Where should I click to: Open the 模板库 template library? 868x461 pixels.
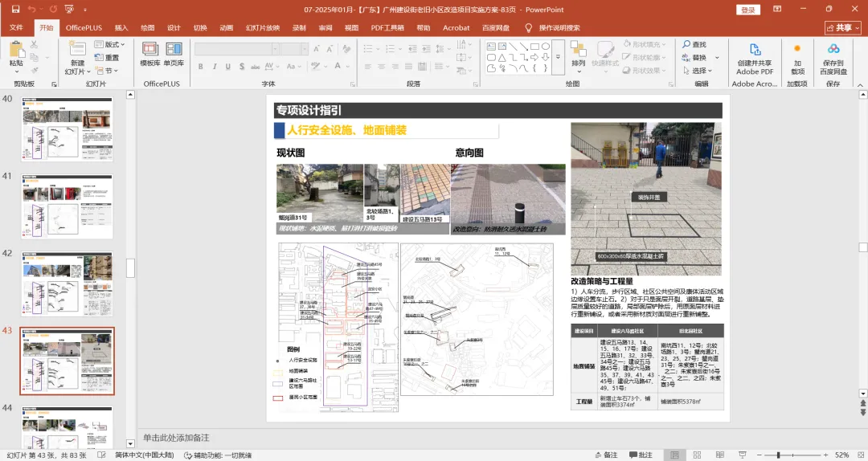150,53
